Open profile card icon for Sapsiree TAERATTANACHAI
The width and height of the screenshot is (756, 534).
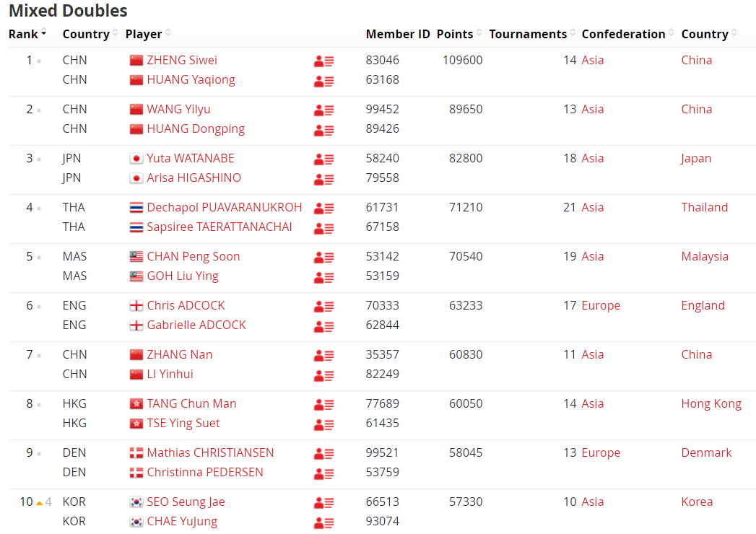point(323,228)
